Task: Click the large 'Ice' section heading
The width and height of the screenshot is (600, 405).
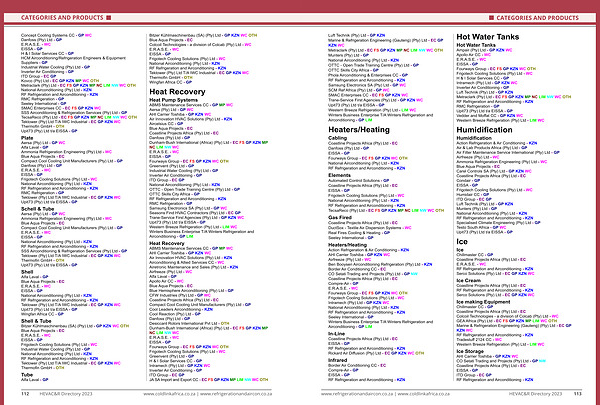Action: point(462,242)
